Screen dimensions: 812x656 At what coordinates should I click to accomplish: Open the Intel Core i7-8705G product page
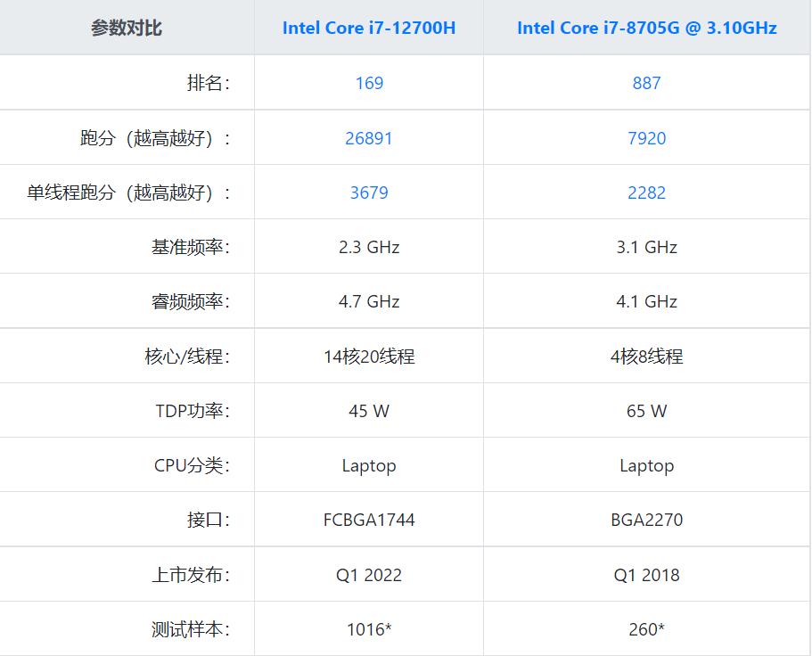[646, 28]
